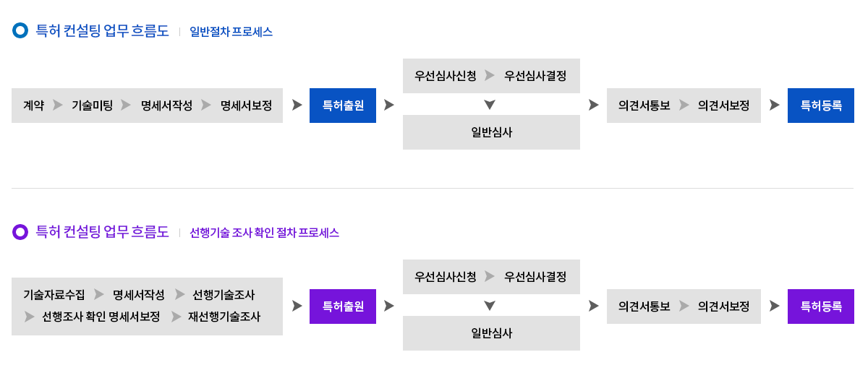Click the arrow right before the blue 특허등록 box
Screen dimensions: 868x373
[x=774, y=105]
